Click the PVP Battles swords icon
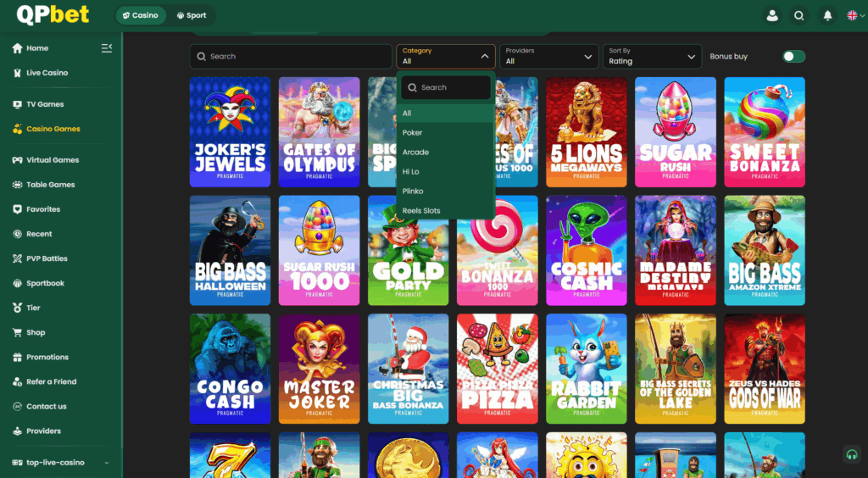868x478 pixels. [17, 258]
